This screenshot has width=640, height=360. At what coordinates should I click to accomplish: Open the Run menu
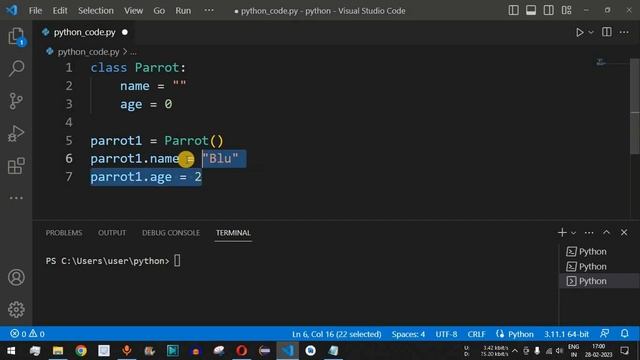click(x=183, y=11)
